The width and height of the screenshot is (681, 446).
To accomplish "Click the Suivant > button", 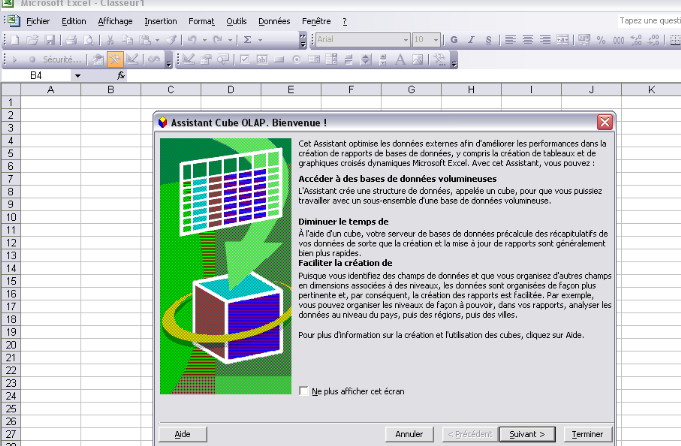I will point(527,434).
